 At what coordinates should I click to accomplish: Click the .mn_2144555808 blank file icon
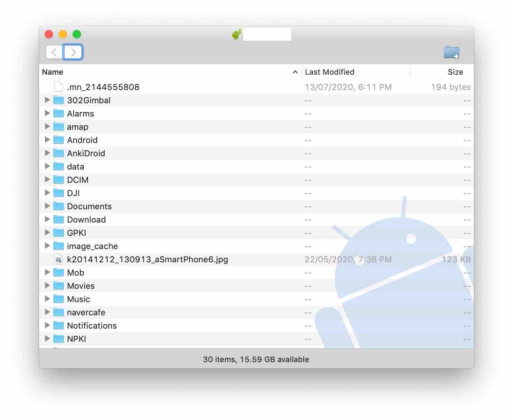(59, 87)
